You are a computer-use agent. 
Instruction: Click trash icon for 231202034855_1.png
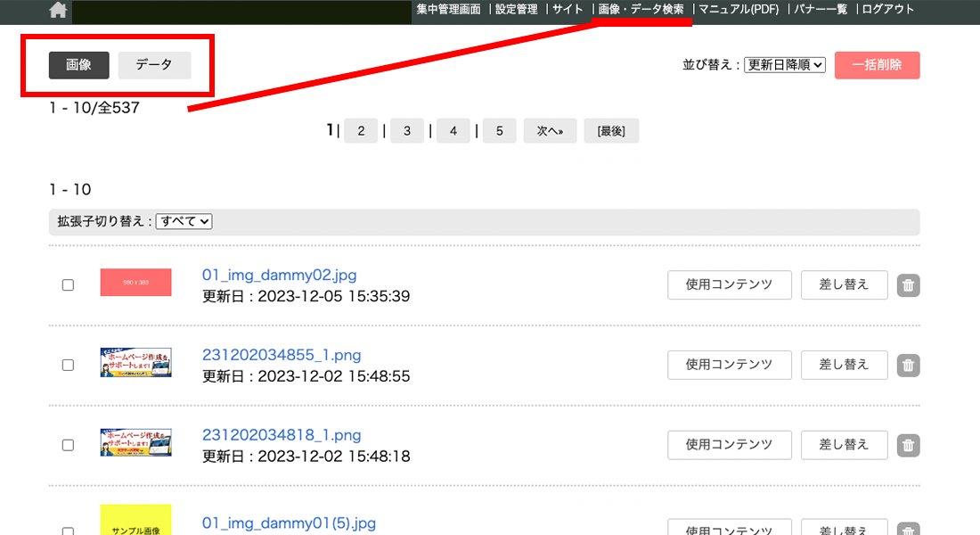pos(908,366)
